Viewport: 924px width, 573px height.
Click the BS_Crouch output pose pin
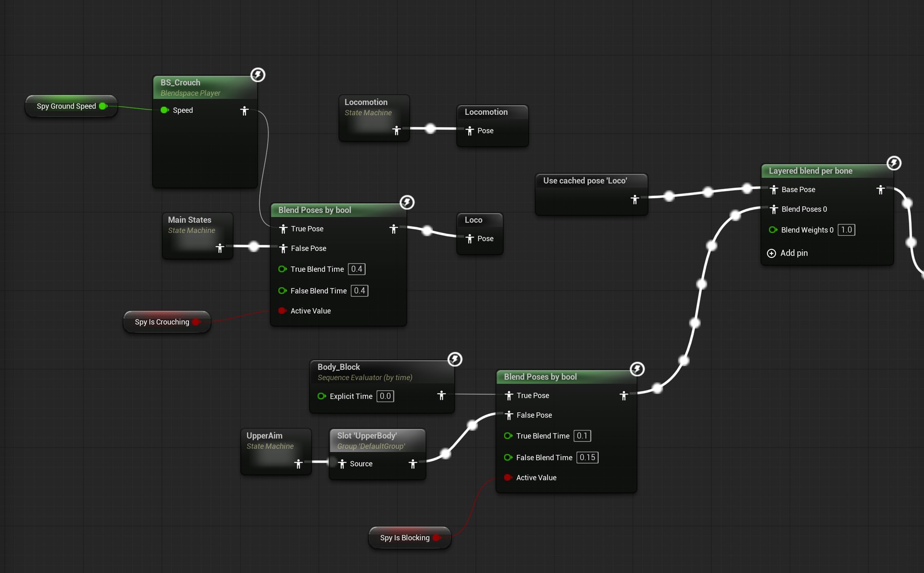244,110
